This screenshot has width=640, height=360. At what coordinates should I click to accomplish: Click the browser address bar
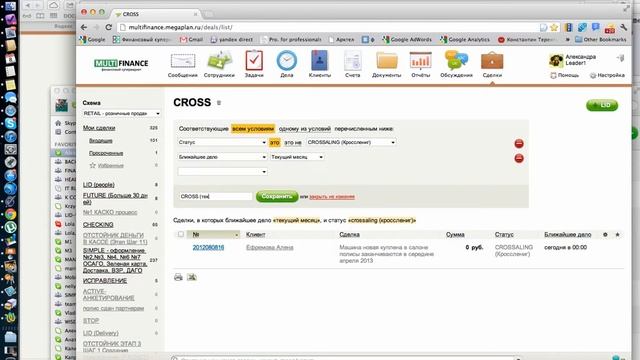(x=327, y=27)
